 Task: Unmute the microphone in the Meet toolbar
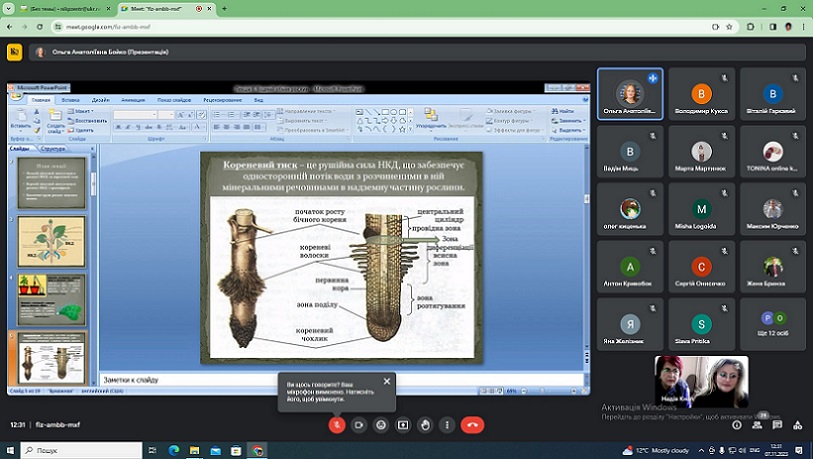pos(337,425)
